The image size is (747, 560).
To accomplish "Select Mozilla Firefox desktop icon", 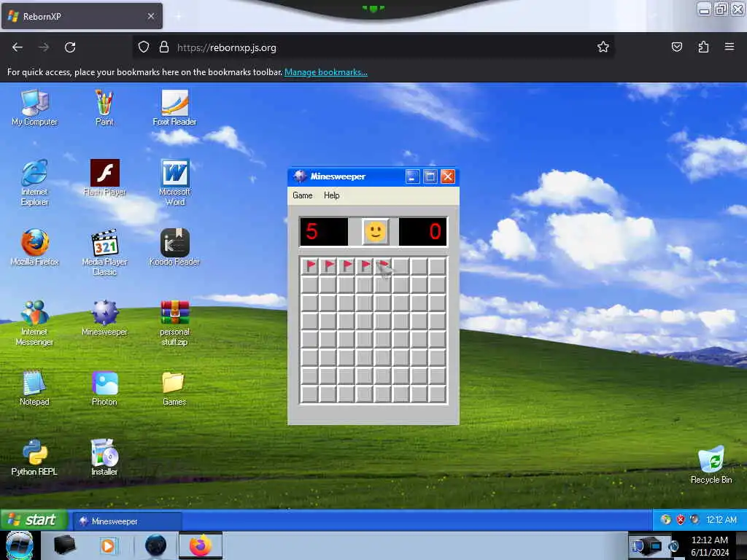I will point(34,247).
